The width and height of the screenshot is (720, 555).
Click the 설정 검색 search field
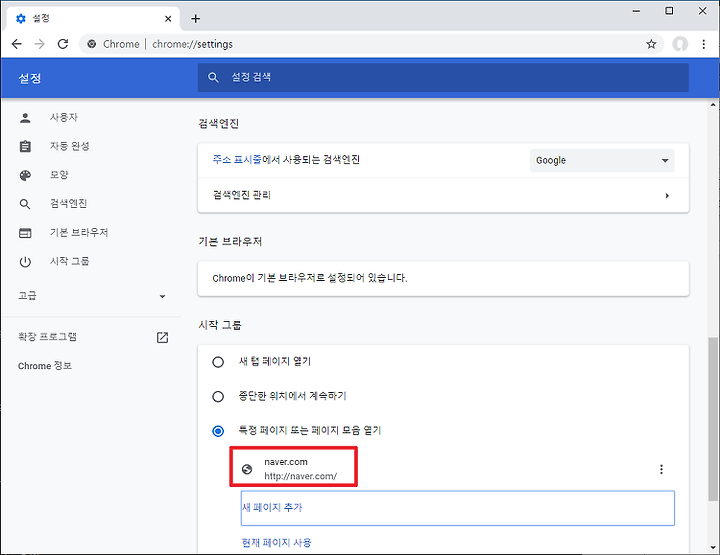tap(443, 77)
